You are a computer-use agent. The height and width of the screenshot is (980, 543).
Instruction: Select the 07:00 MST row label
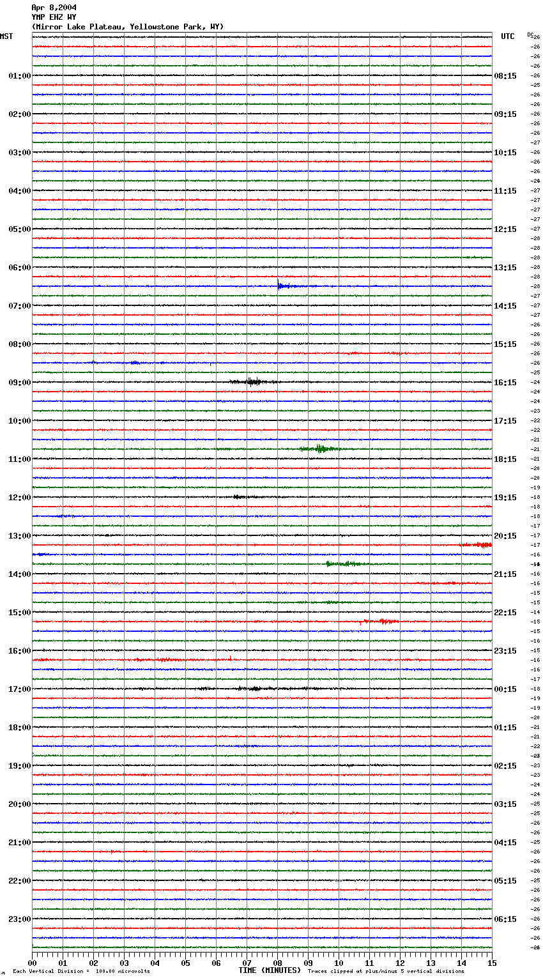click(20, 306)
